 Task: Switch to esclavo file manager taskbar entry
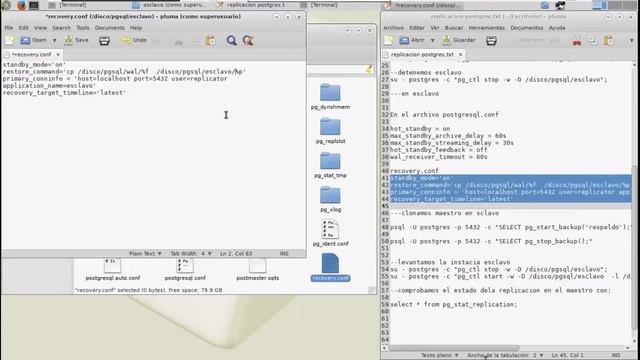point(169,5)
